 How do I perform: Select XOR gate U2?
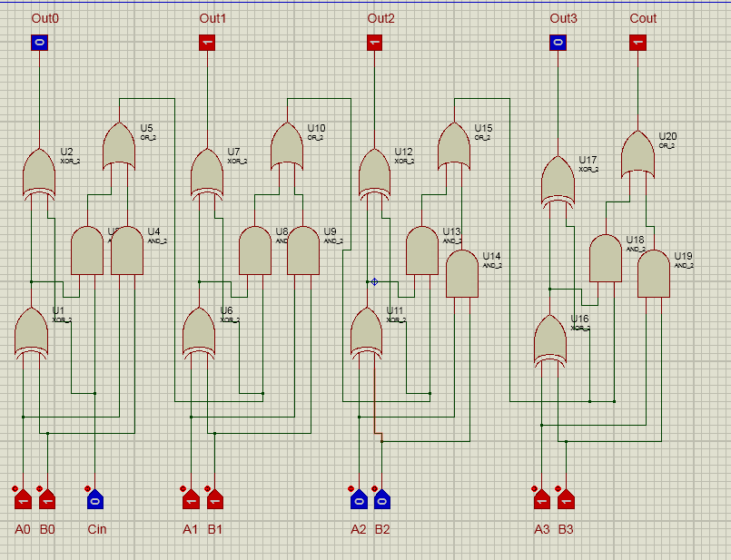click(38, 172)
